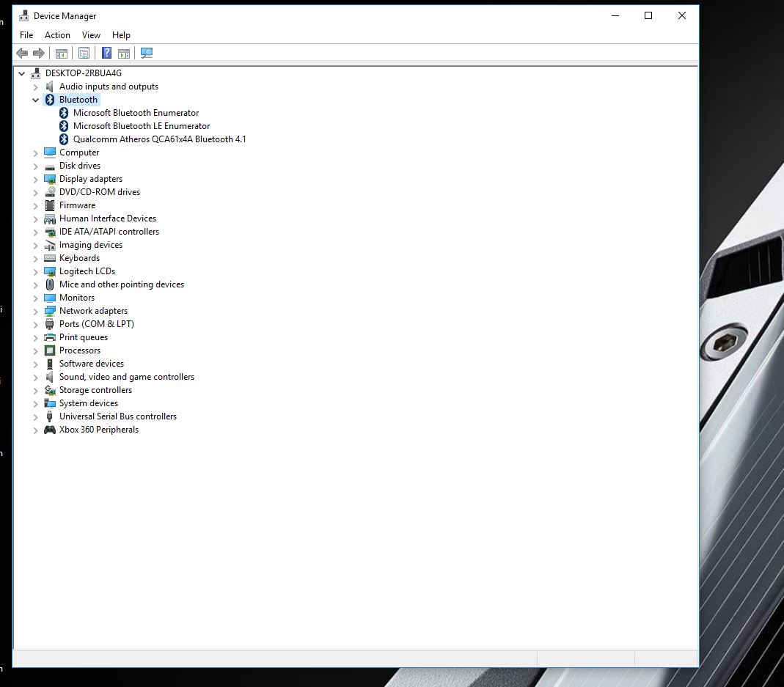
Task: Click the Bluetooth category icon
Action: click(x=49, y=100)
